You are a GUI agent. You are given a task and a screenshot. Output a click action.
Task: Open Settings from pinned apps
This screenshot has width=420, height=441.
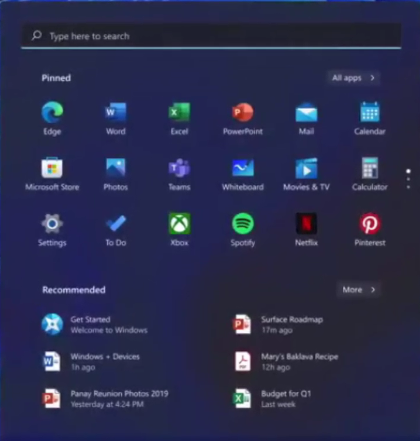[52, 229]
